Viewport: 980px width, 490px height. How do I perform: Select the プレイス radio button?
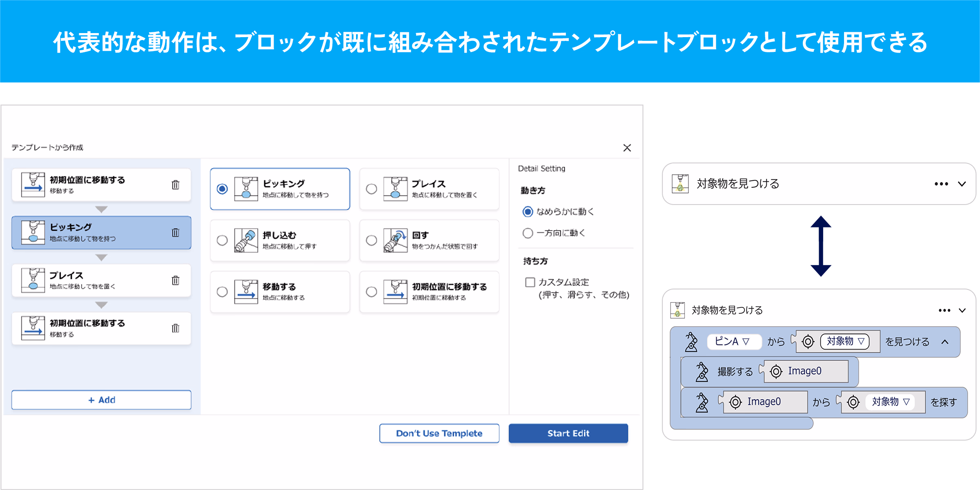coord(371,189)
